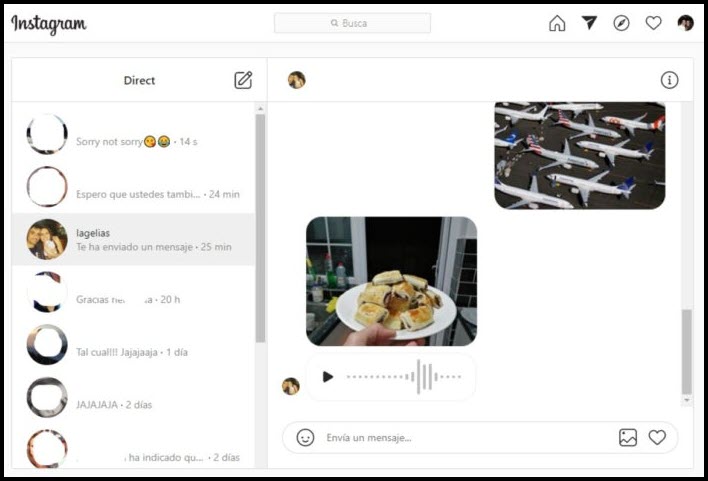Image resolution: width=708 pixels, height=481 pixels.
Task: Open activity heart icon in top bar
Action: pyautogui.click(x=653, y=23)
